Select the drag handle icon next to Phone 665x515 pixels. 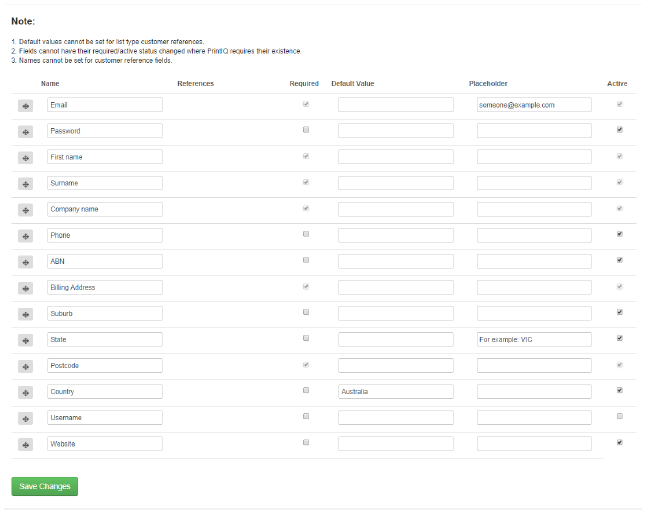point(25,236)
